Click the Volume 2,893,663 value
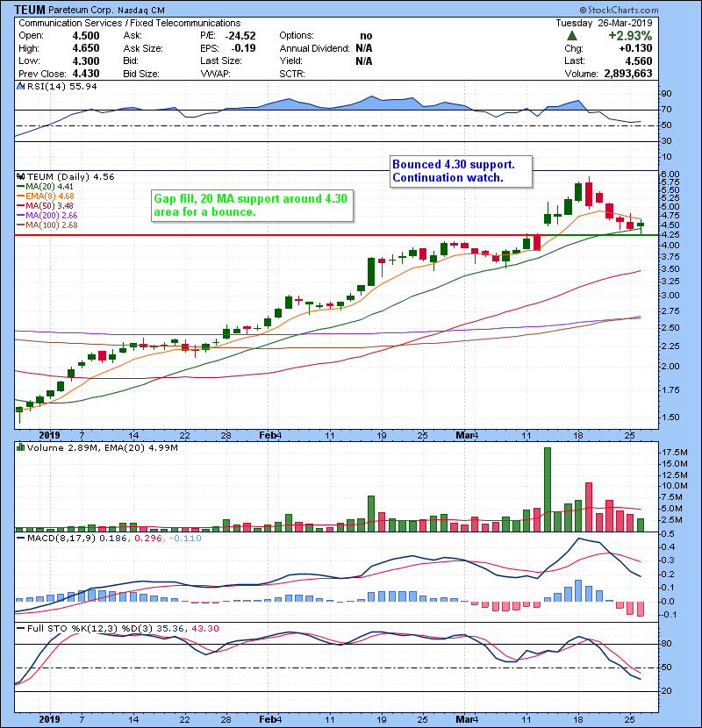702x728 pixels. [x=628, y=74]
